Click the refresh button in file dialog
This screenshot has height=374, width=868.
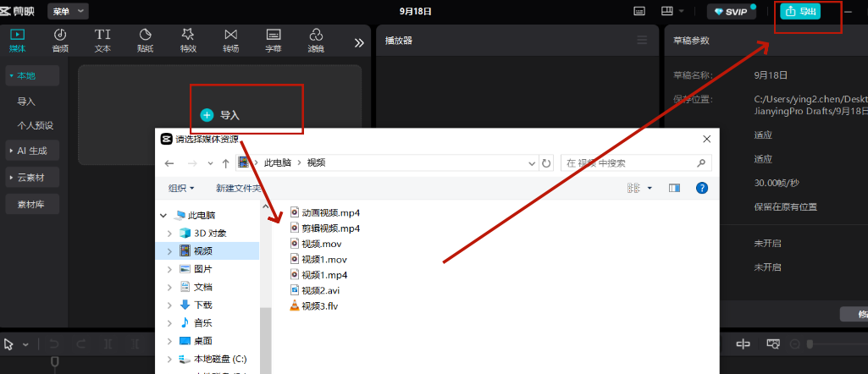tap(546, 162)
